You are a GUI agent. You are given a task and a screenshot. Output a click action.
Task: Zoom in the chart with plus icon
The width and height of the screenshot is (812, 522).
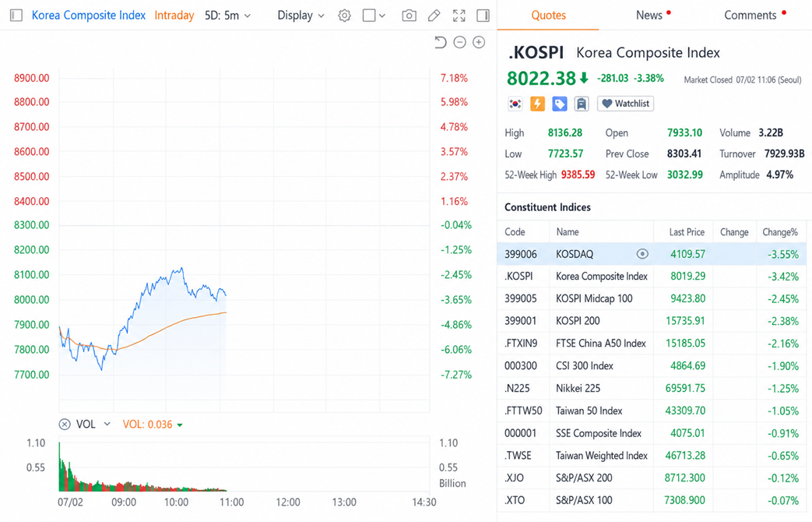point(479,43)
